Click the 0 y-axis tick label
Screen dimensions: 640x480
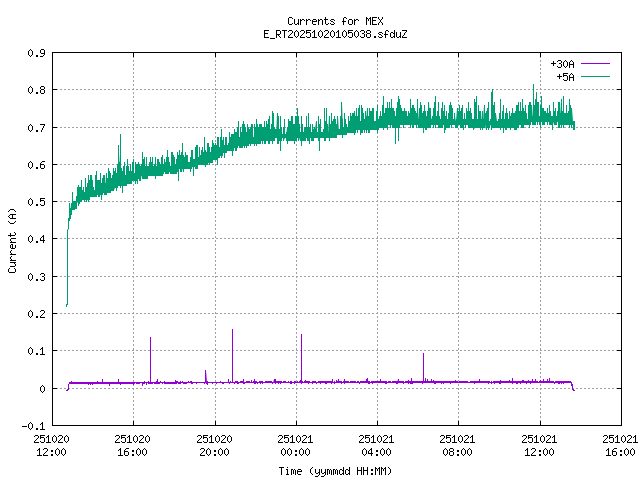(x=41, y=389)
